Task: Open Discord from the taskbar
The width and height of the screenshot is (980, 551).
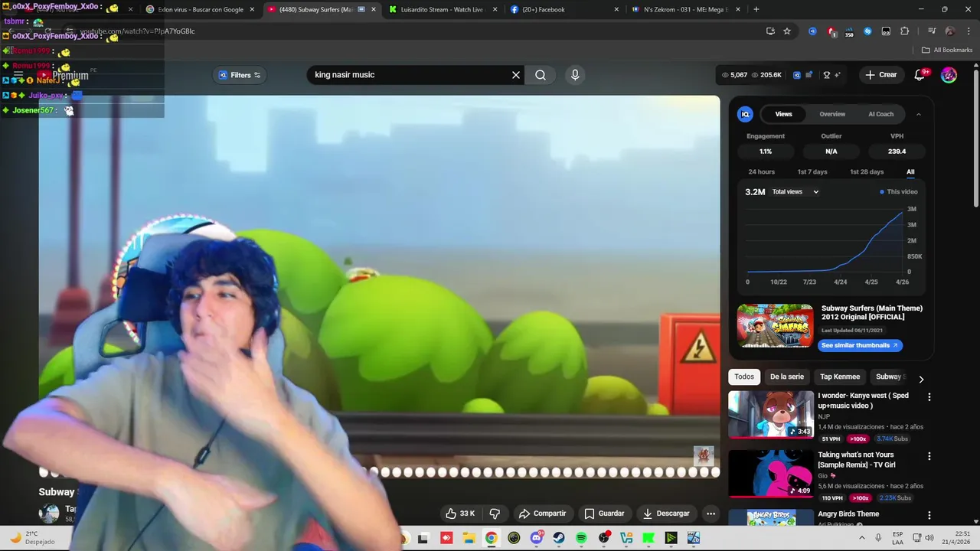Action: (536, 538)
